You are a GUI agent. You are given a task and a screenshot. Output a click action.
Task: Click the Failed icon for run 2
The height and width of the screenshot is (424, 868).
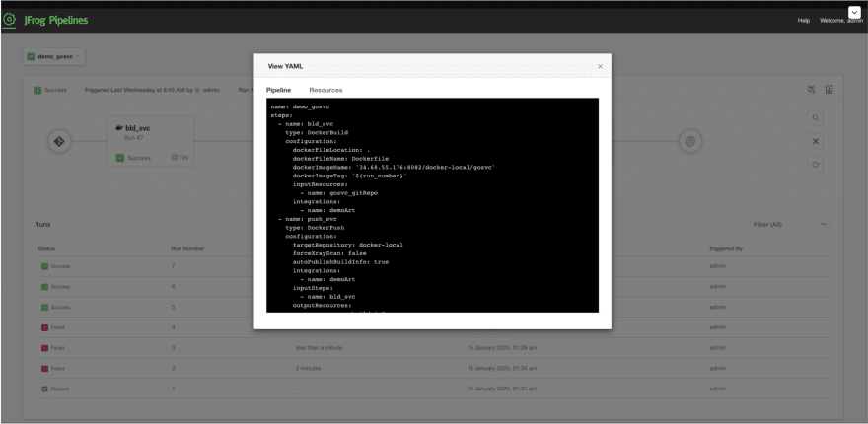pyautogui.click(x=44, y=368)
